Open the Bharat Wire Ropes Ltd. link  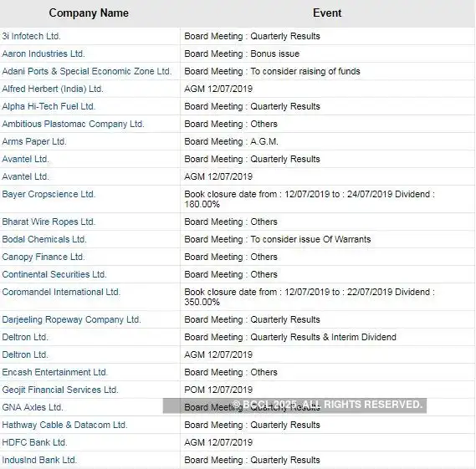point(49,222)
